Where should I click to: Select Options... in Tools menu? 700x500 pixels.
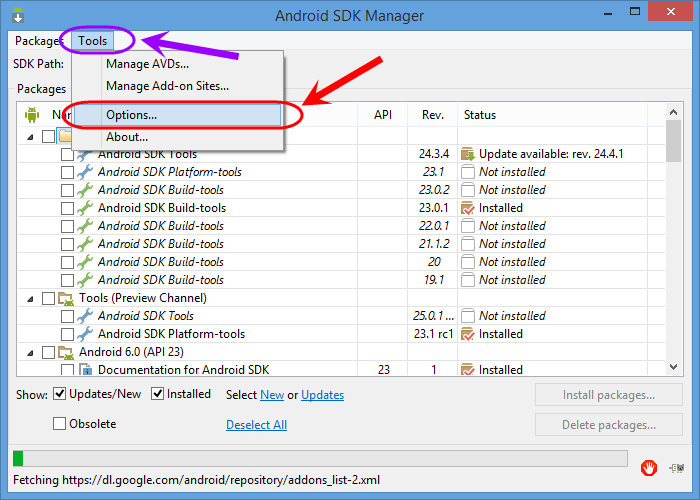[x=177, y=115]
